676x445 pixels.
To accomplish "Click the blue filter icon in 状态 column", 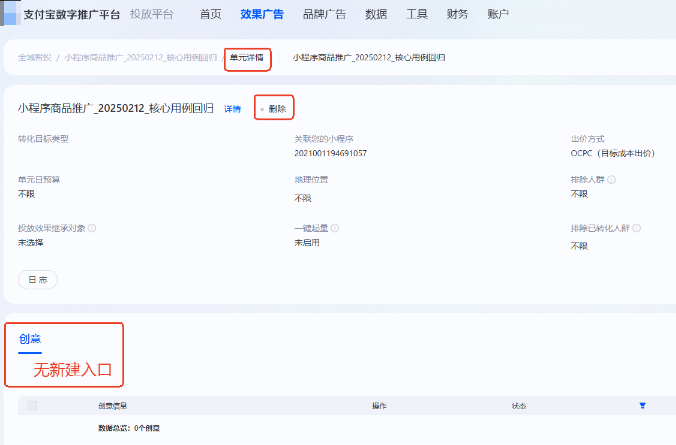I will click(x=642, y=405).
